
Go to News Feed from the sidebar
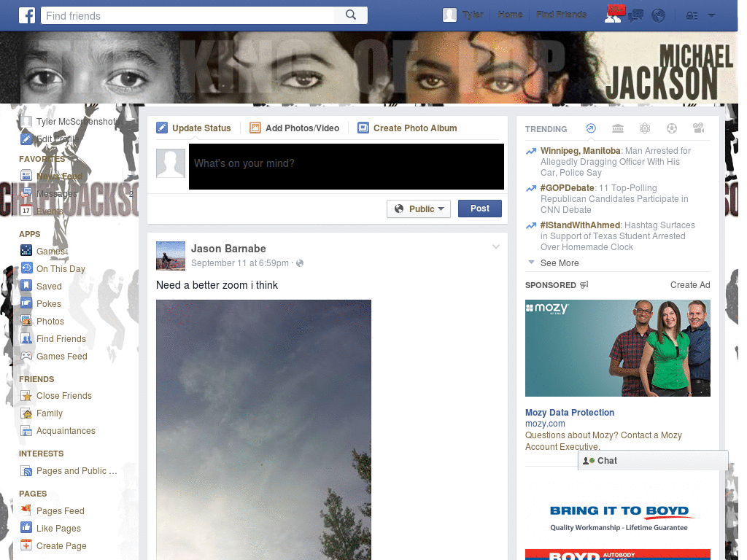pyautogui.click(x=61, y=176)
